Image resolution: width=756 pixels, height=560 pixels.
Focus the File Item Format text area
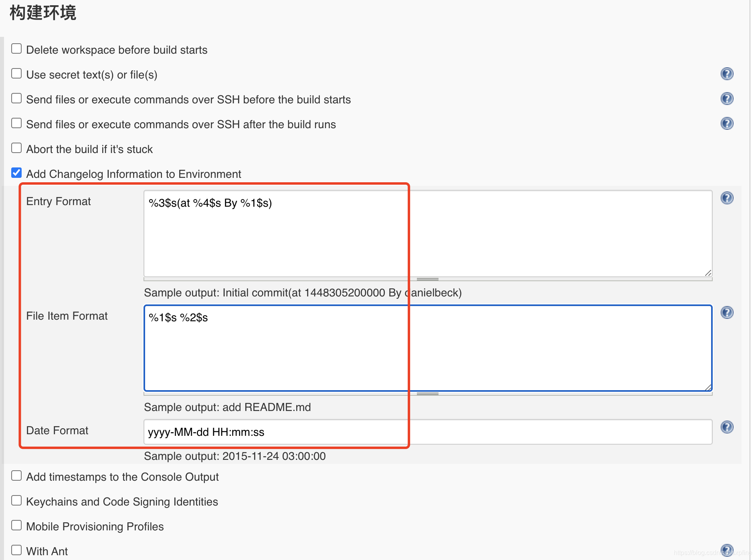click(x=428, y=348)
